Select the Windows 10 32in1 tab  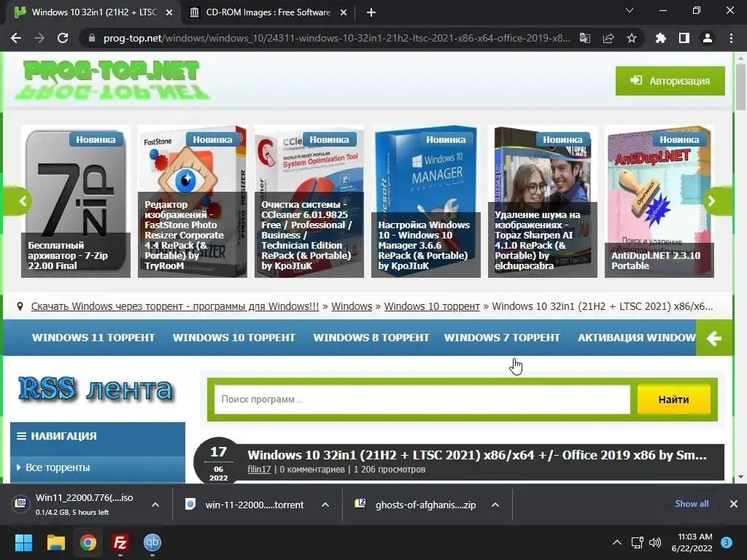(93, 12)
